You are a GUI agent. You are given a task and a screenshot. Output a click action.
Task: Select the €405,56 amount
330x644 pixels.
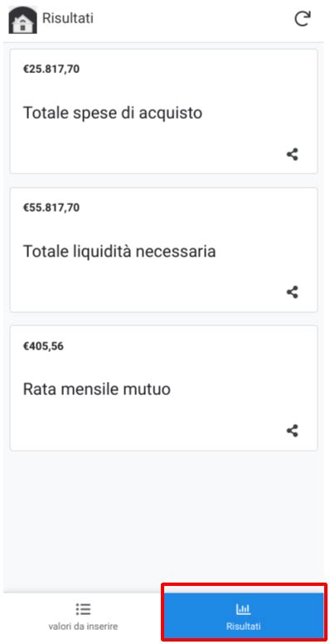tap(43, 346)
